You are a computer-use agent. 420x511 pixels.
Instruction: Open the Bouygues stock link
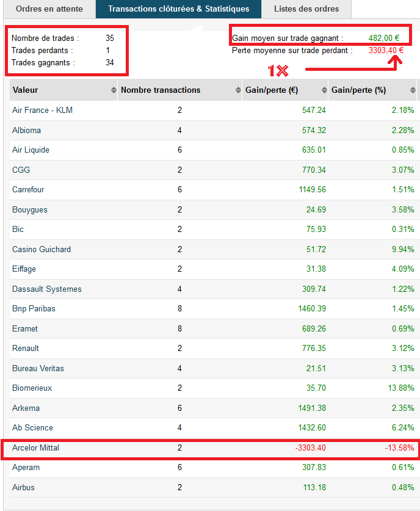(x=30, y=209)
